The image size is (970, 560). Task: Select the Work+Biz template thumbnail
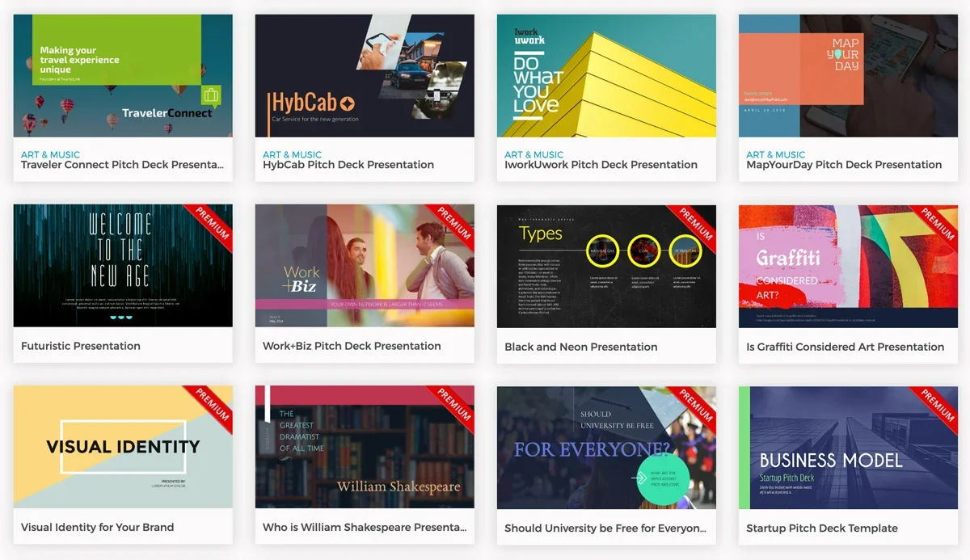[x=365, y=266]
